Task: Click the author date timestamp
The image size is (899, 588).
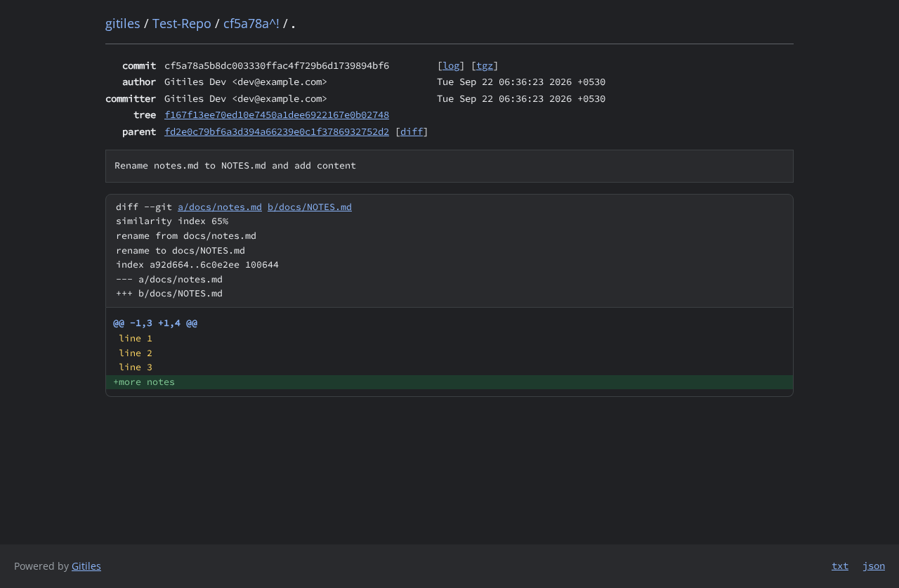Action: tap(521, 81)
